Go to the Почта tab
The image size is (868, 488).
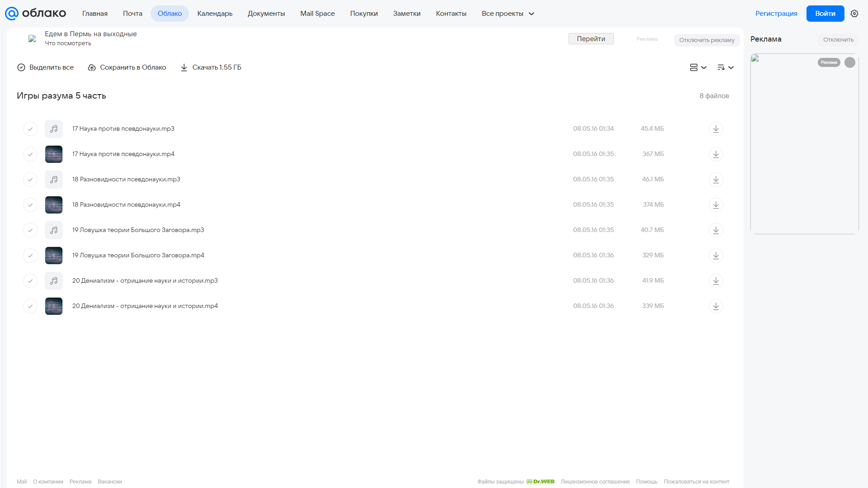point(133,14)
